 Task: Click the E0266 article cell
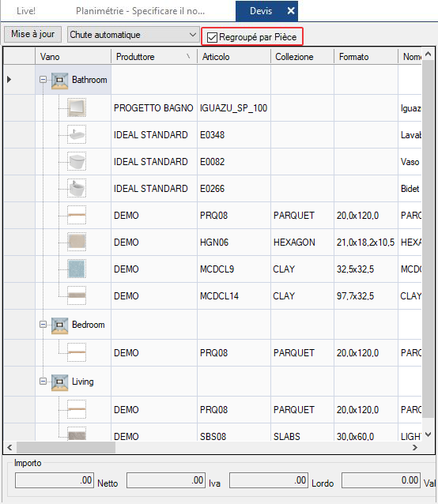[x=234, y=189]
